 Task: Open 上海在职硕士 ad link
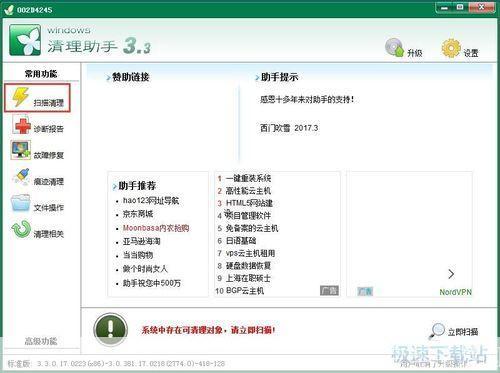[248, 278]
